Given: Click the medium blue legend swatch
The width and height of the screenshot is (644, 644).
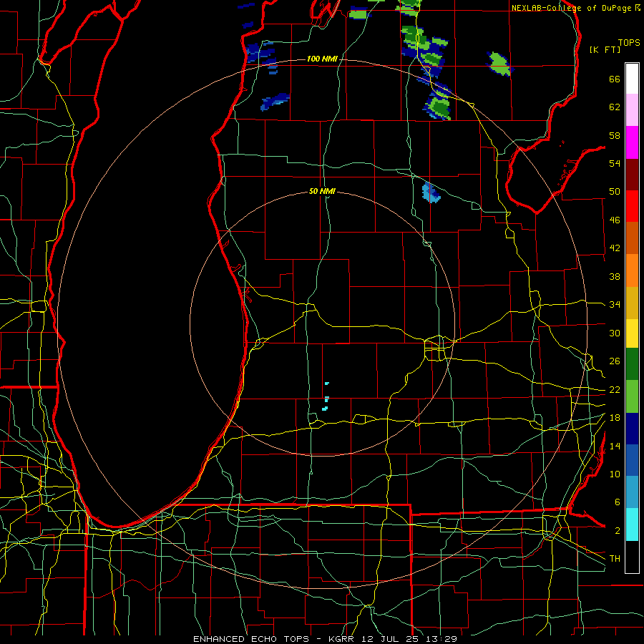Looking at the screenshot, I should (632, 460).
